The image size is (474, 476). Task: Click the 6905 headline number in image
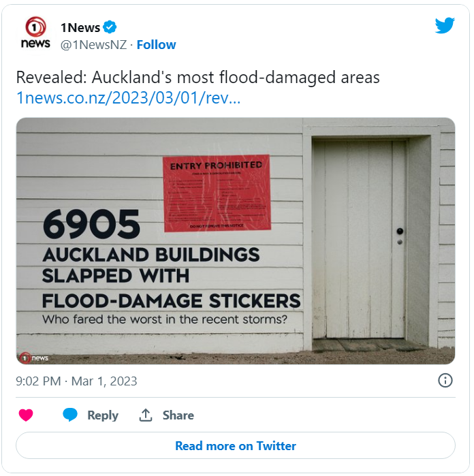click(91, 225)
